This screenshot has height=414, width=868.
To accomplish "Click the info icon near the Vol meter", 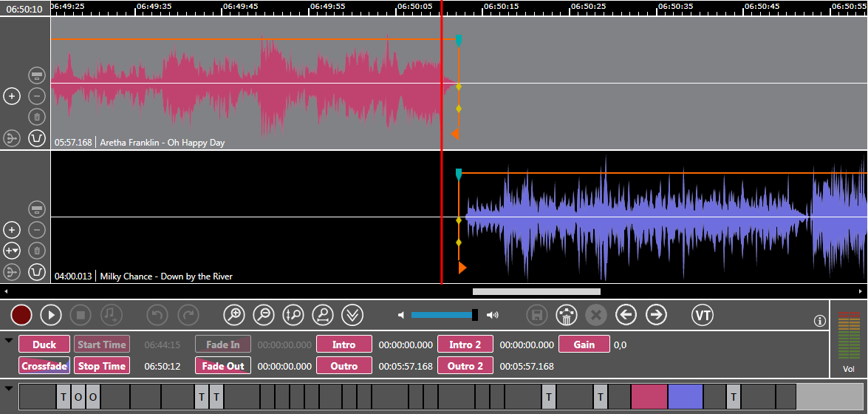I will [819, 321].
